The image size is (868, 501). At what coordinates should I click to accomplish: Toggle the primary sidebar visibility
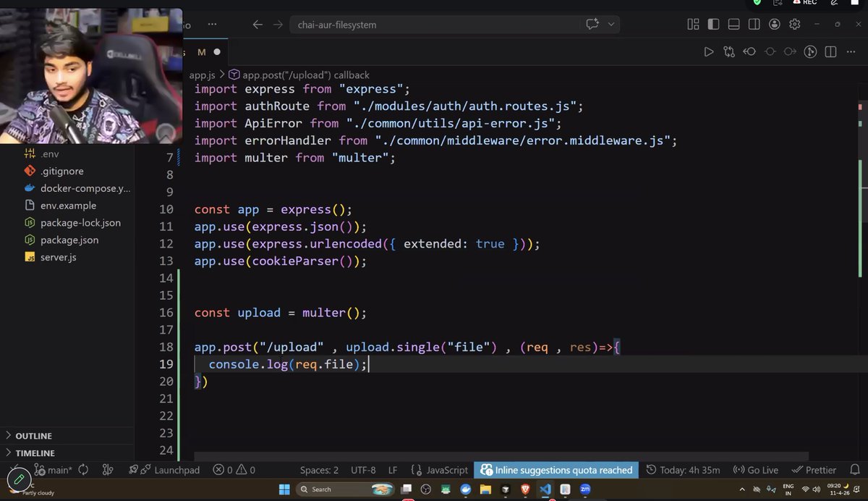(x=713, y=24)
